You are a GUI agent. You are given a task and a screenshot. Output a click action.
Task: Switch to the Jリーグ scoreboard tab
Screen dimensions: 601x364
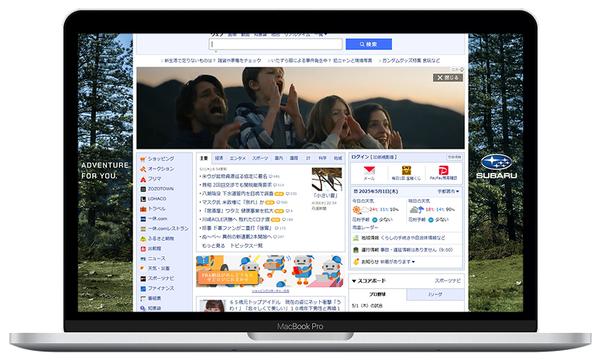(x=435, y=295)
